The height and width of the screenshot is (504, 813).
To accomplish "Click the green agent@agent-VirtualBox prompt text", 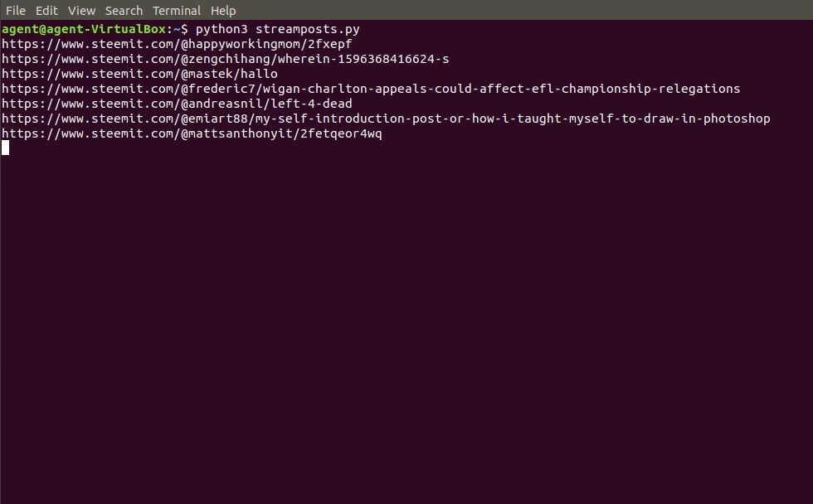I will click(83, 29).
